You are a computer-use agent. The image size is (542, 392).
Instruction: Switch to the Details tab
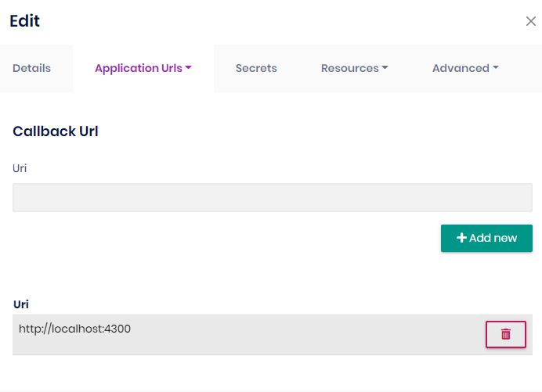click(x=31, y=68)
